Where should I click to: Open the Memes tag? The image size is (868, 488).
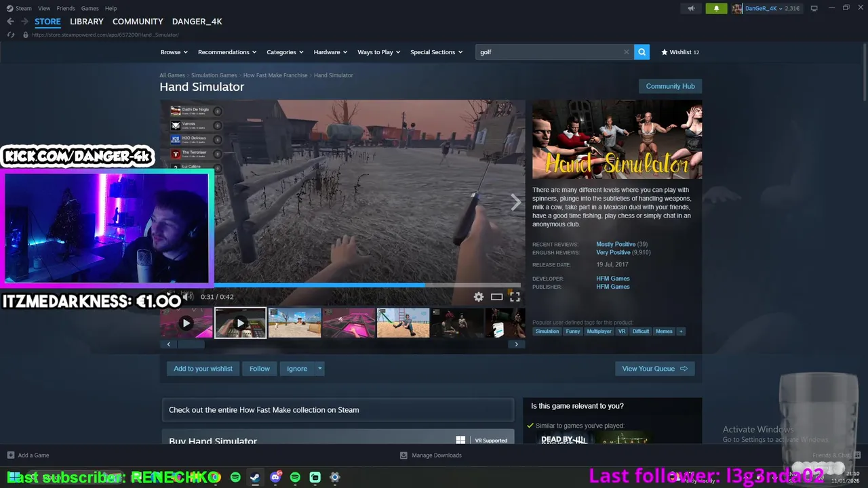[664, 331]
